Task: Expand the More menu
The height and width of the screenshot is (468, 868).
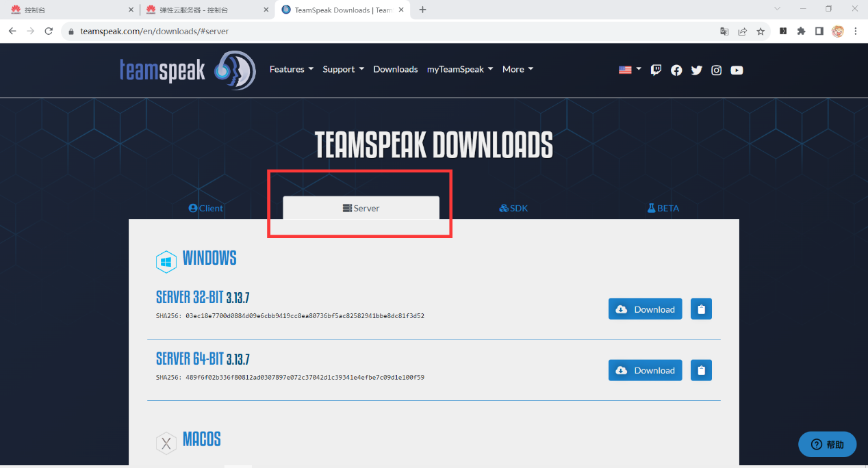Action: [x=518, y=69]
